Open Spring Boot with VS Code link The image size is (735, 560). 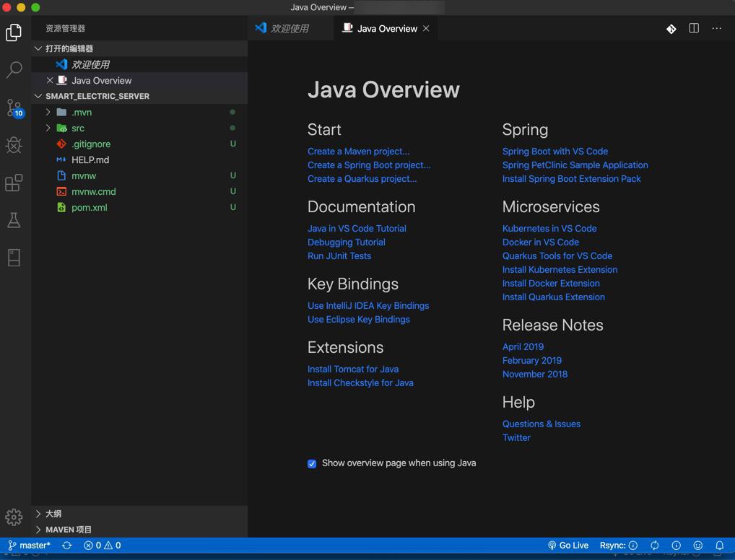[555, 152]
